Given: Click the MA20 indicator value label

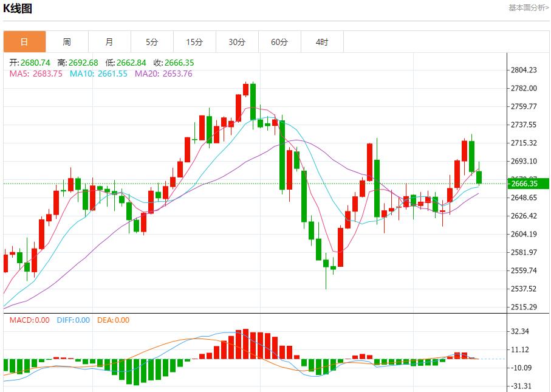Looking at the screenshot, I should (163, 74).
